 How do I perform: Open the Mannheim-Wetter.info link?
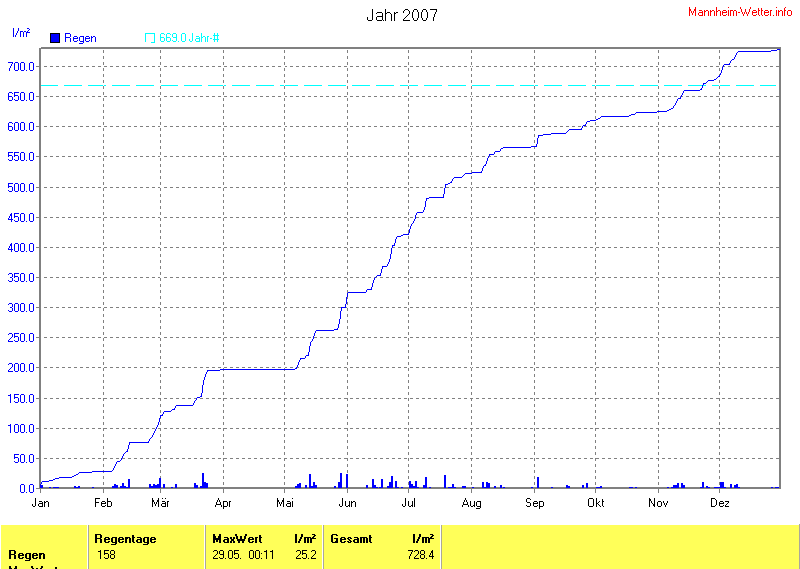tap(740, 11)
